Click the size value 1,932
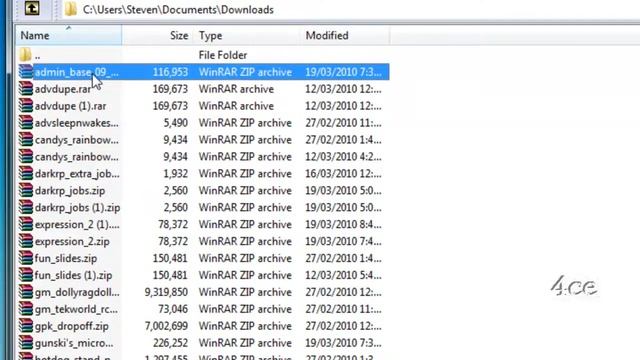This screenshot has width=640, height=360. pyautogui.click(x=176, y=174)
